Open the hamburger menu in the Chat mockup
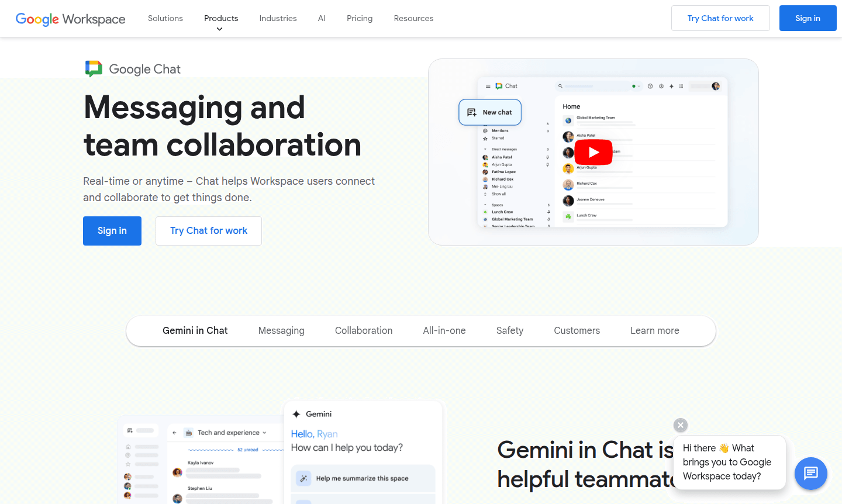 (x=488, y=86)
